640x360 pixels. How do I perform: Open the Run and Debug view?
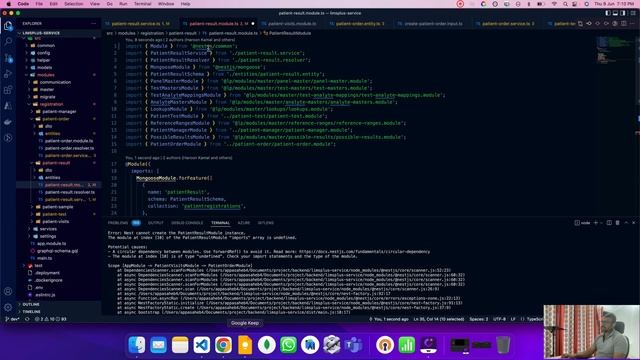(x=8, y=74)
